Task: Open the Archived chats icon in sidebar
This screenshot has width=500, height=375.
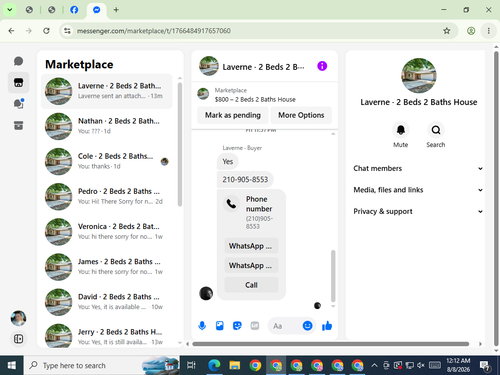Action: pos(18,125)
